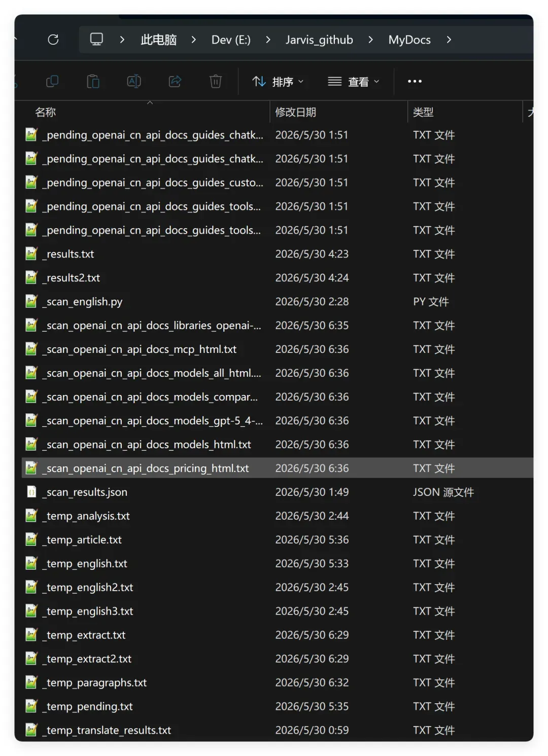548x756 pixels.
Task: Select file _scan_openai_cn_api_docs_models_compar...
Action: coord(151,397)
